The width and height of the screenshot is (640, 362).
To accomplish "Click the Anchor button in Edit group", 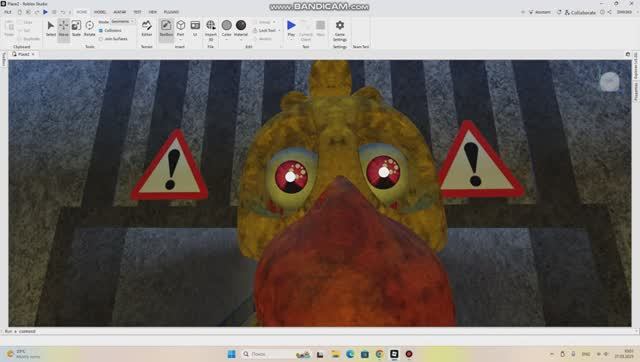I will (x=262, y=39).
